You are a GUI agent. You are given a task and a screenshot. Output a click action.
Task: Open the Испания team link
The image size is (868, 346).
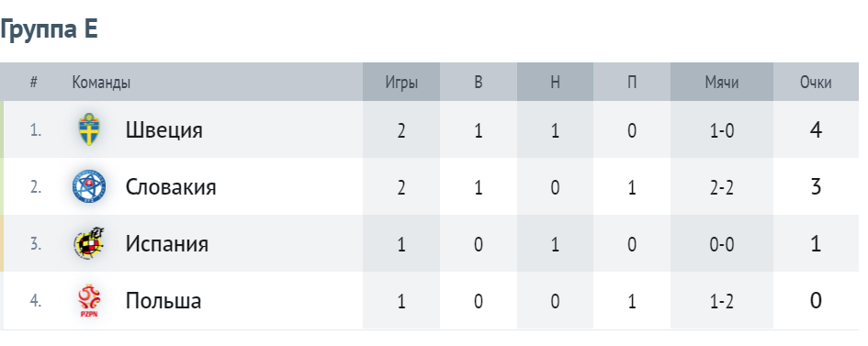pos(166,244)
